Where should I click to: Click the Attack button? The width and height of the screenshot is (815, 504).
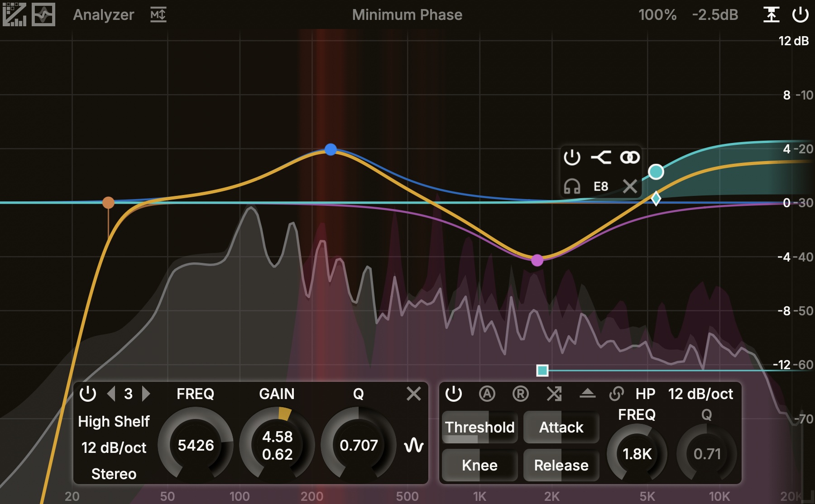561,427
